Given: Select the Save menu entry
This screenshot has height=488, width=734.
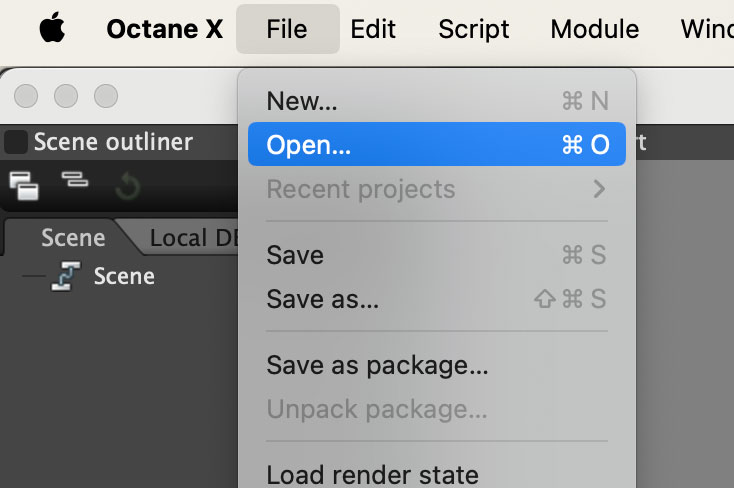Looking at the screenshot, I should (x=296, y=255).
